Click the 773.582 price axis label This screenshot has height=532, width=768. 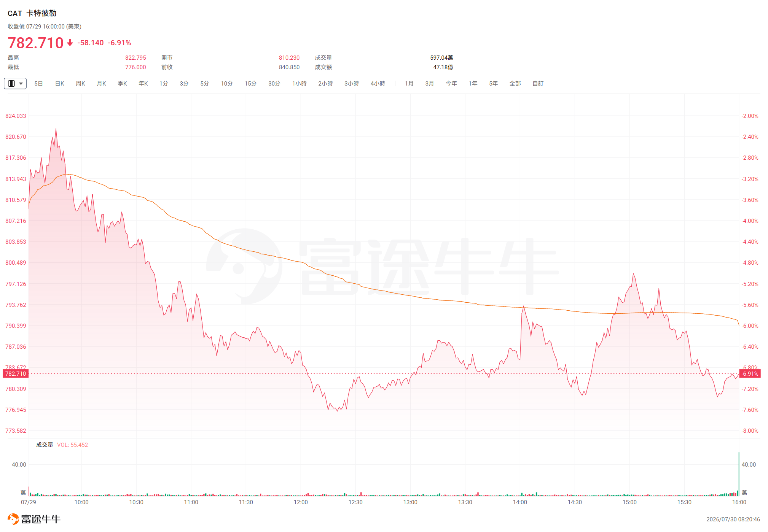pyautogui.click(x=16, y=430)
